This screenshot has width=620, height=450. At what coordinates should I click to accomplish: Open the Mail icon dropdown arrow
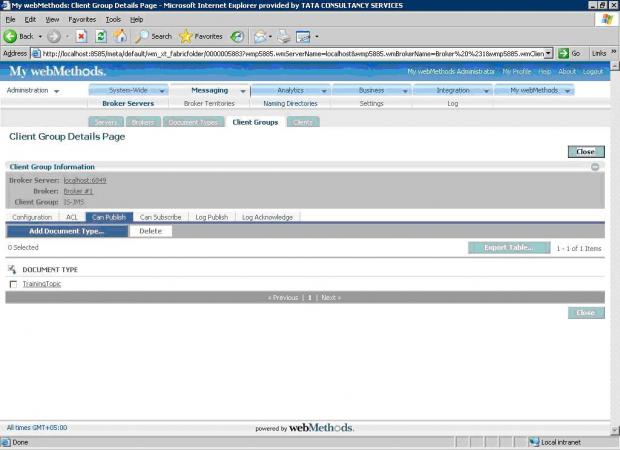click(270, 36)
